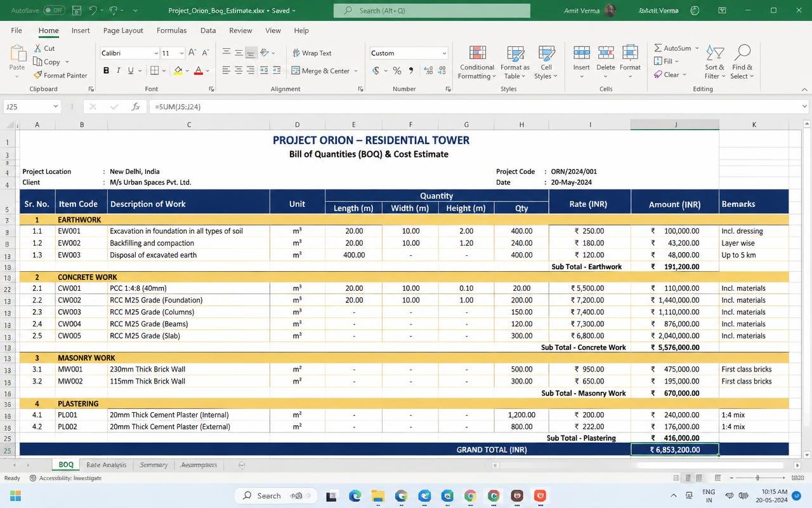Cut the selected cell
The image size is (812, 508).
(x=44, y=48)
